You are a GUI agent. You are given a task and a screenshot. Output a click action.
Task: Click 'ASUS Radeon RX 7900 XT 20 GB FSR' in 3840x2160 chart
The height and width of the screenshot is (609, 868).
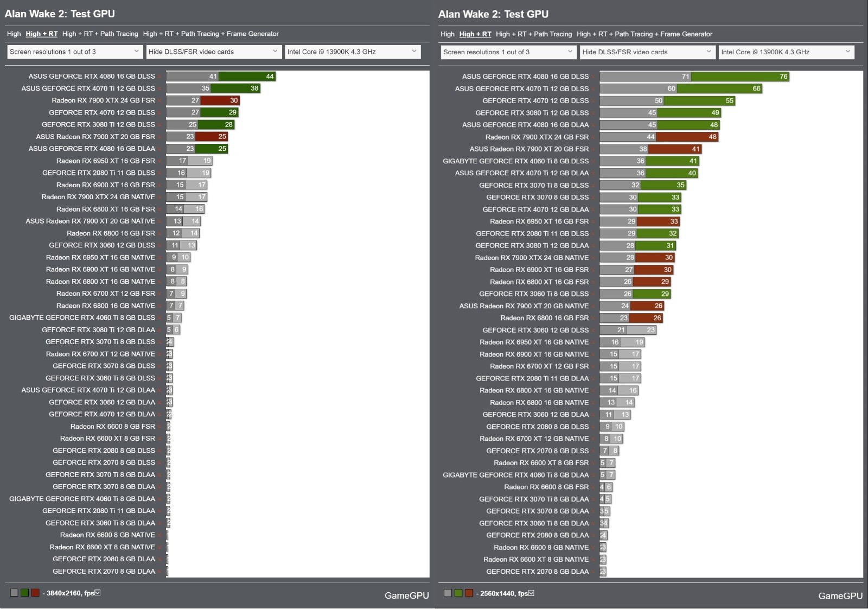click(x=95, y=137)
